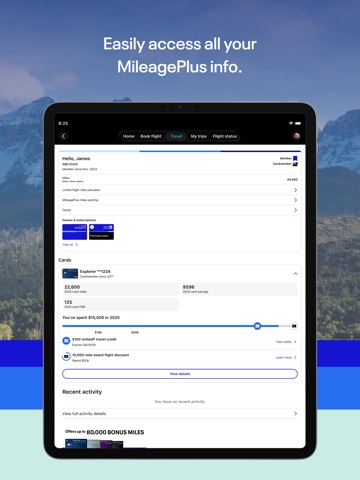Open View full activity details chevron
Image resolution: width=360 pixels, height=480 pixels.
coord(295,413)
